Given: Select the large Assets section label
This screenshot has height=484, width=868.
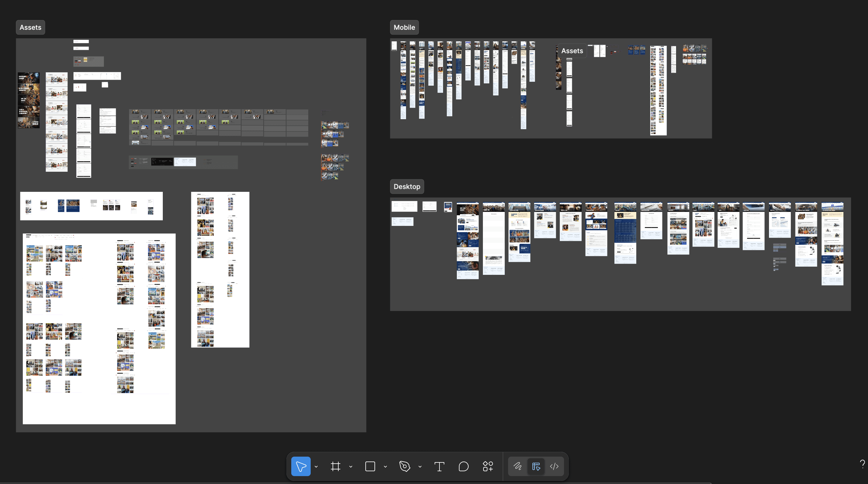Looking at the screenshot, I should click(30, 27).
